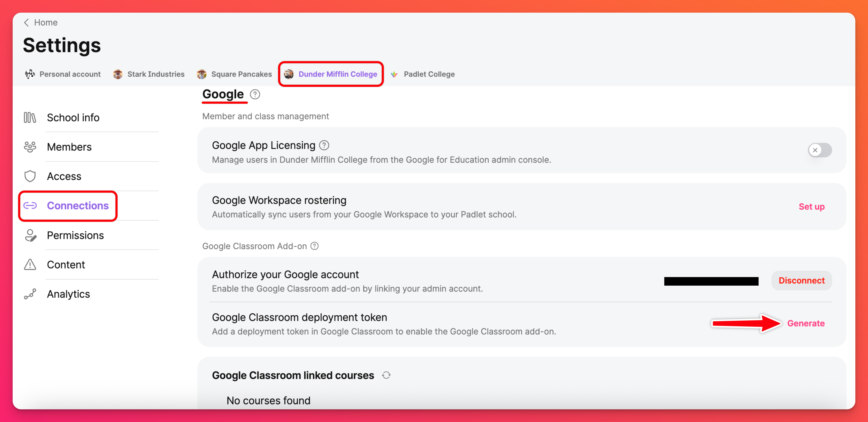Refresh Google Classroom linked courses
This screenshot has height=422, width=868.
[386, 375]
